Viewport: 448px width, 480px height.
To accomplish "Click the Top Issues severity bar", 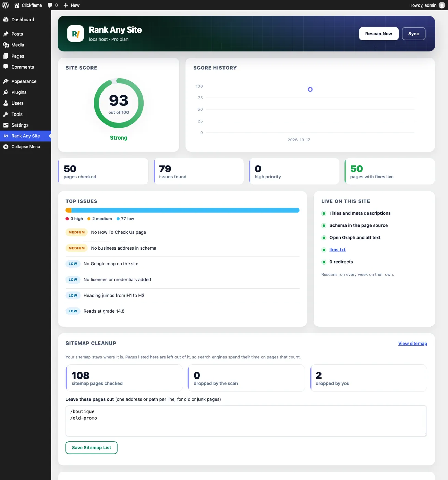I will pyautogui.click(x=182, y=210).
